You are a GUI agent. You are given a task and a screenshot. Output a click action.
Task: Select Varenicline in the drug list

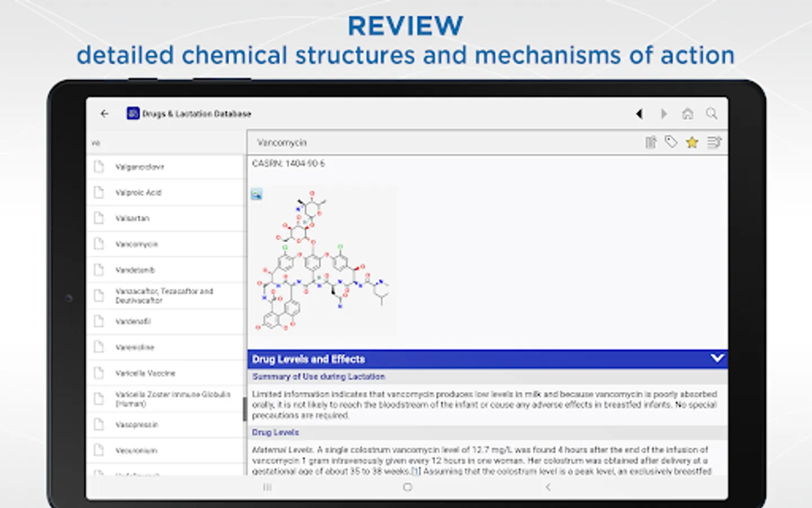pos(166,347)
